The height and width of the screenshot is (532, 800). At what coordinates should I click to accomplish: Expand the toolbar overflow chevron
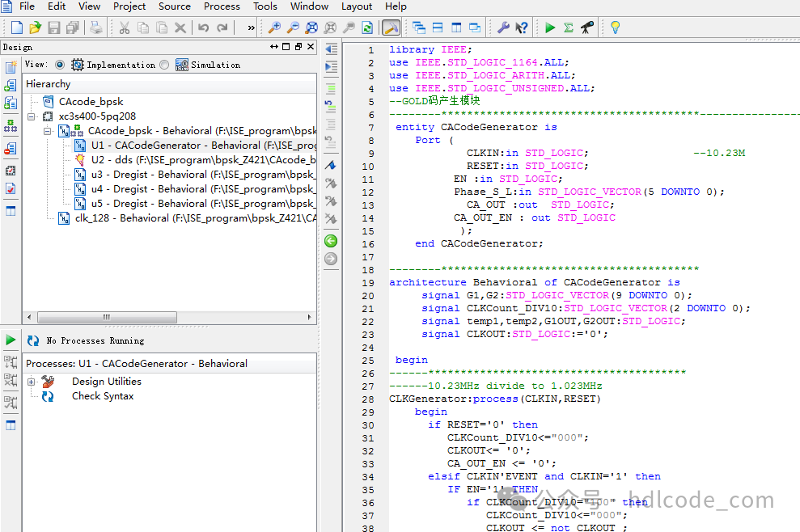point(251,28)
